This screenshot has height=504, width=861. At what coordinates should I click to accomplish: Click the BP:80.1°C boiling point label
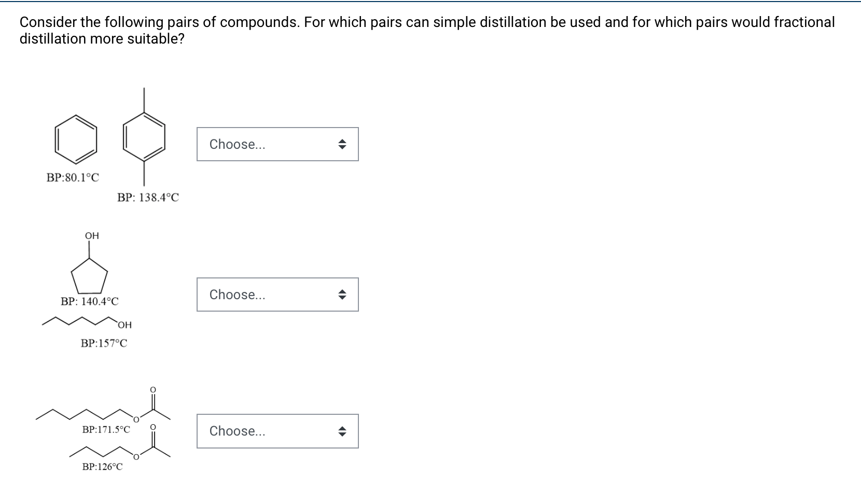pyautogui.click(x=72, y=178)
